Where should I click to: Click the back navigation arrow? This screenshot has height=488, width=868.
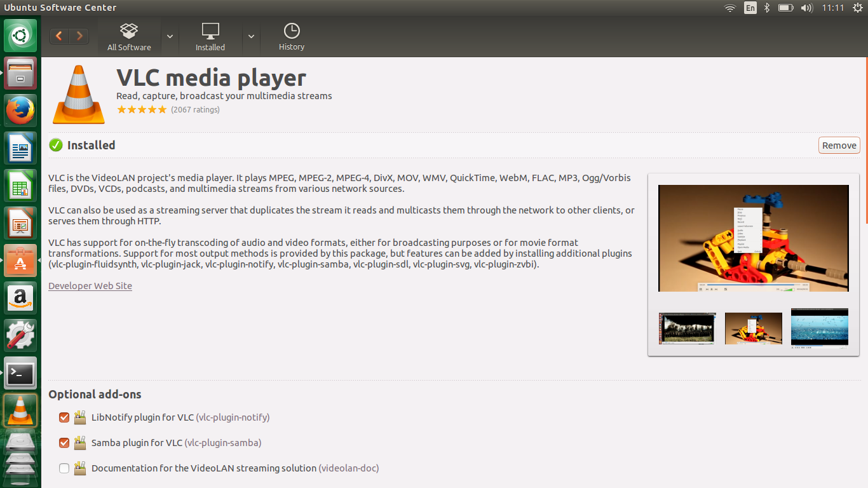(58, 36)
